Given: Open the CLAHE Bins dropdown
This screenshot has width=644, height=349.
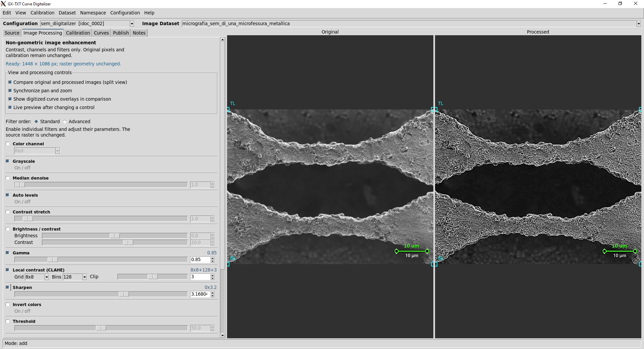Looking at the screenshot, I should click(85, 277).
